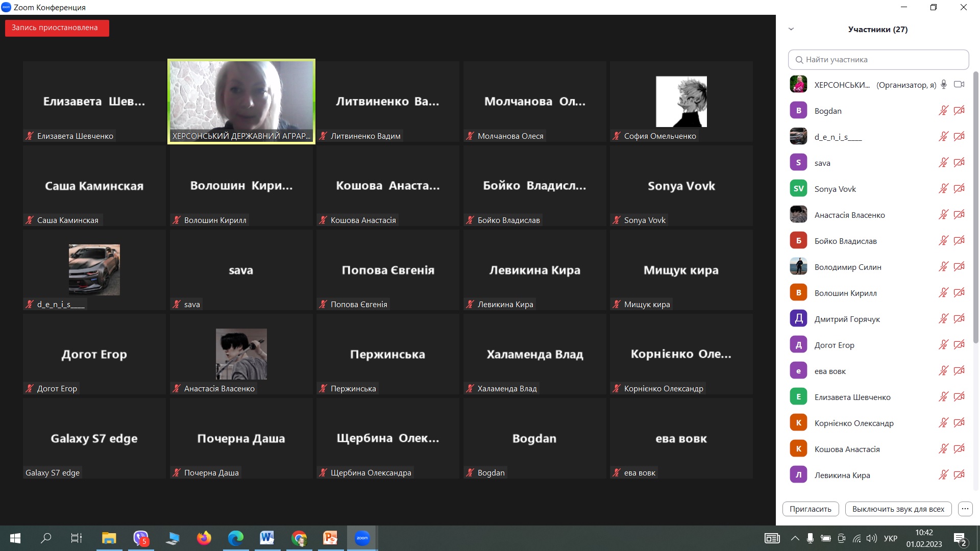
Task: Click Дмитрий Горячук's camera-off icon in list
Action: click(959, 319)
